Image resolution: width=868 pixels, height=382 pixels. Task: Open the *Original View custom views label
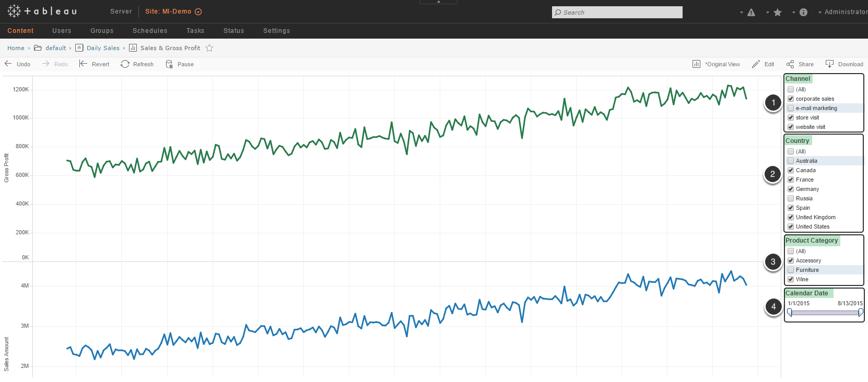click(x=722, y=64)
